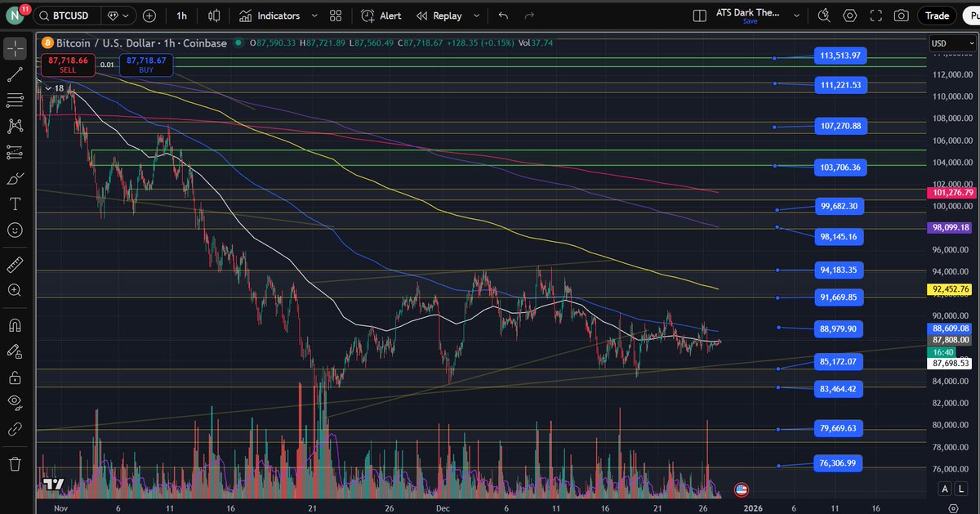The image size is (980, 514).
Task: Open the indicator templates grid
Action: coord(336,16)
